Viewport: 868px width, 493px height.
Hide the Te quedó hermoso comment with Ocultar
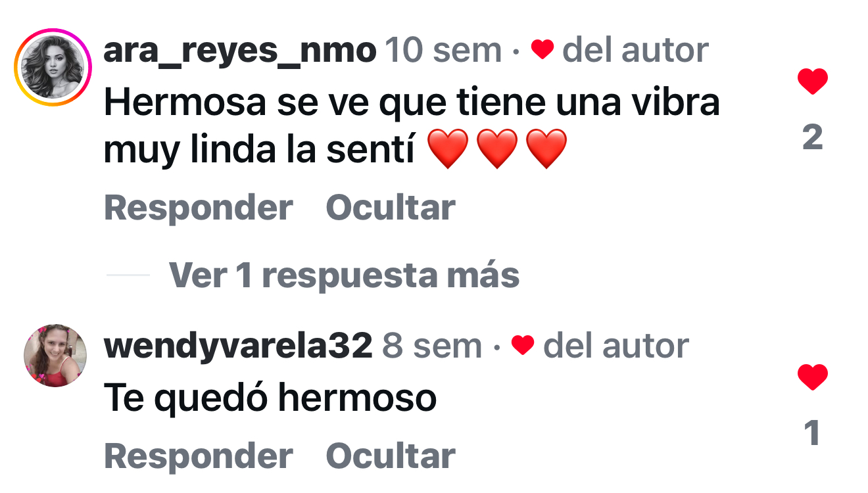pos(391,456)
